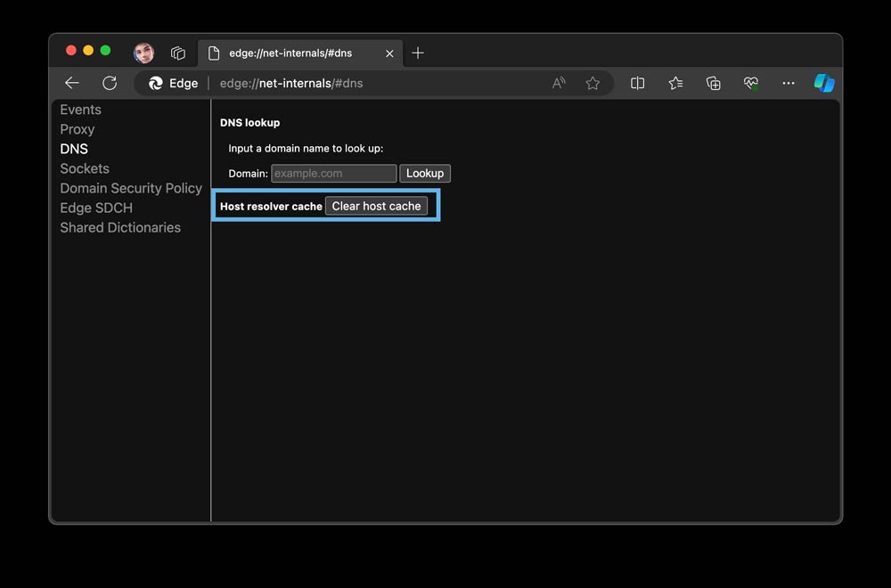The image size is (891, 588).
Task: Open the Favorites list icon
Action: [x=675, y=83]
